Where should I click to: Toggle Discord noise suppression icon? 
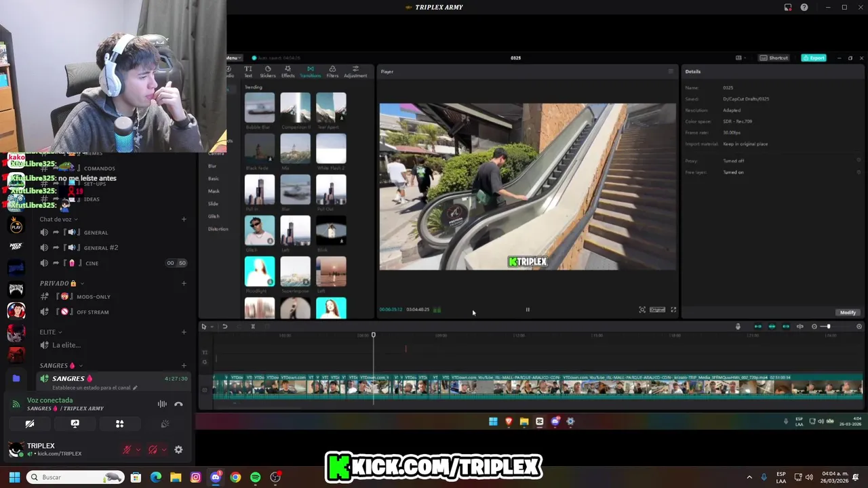[162, 405]
